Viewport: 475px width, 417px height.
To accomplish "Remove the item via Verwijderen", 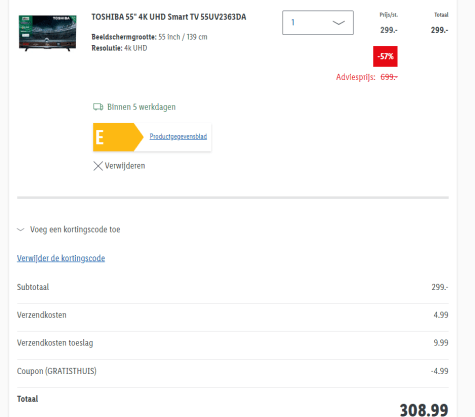I will coord(125,166).
